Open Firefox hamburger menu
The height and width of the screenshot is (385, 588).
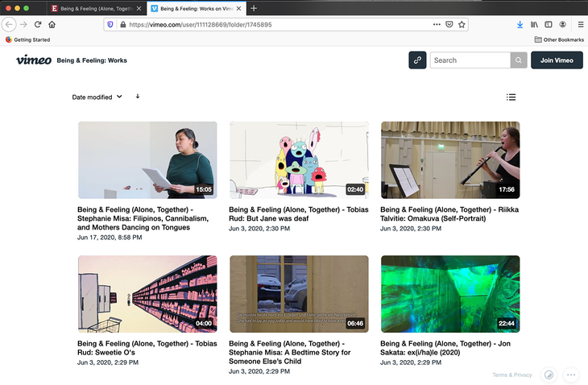pos(580,25)
